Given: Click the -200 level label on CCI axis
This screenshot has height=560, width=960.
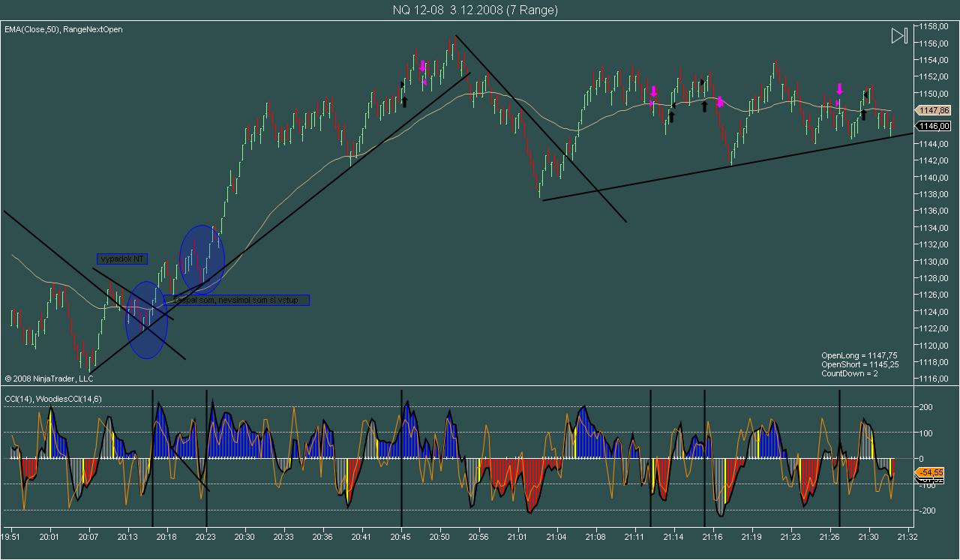Looking at the screenshot, I should pos(925,511).
